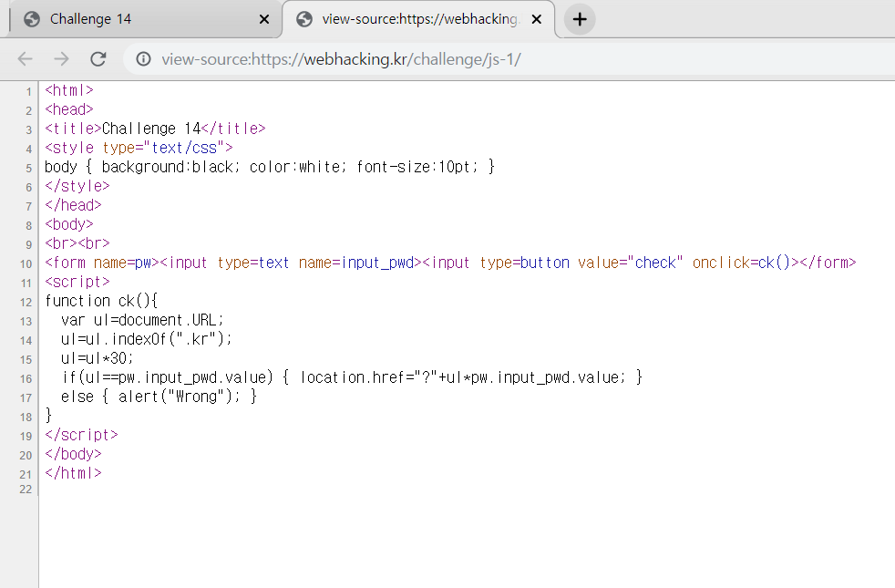Click the <script> opening tag
Screen dimensions: 895x588
tap(77, 282)
